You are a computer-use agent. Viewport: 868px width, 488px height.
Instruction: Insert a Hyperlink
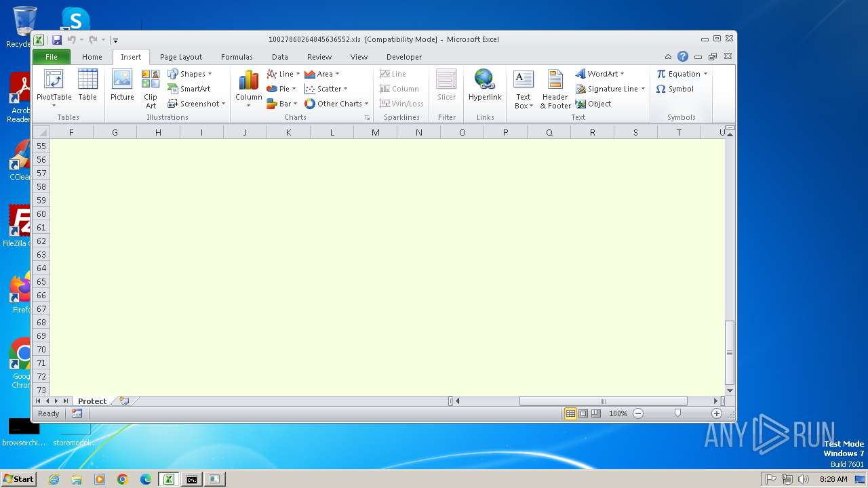point(485,85)
